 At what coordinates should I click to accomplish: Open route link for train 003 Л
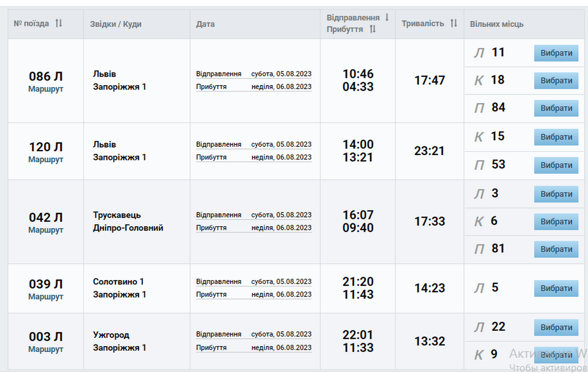pyautogui.click(x=46, y=350)
